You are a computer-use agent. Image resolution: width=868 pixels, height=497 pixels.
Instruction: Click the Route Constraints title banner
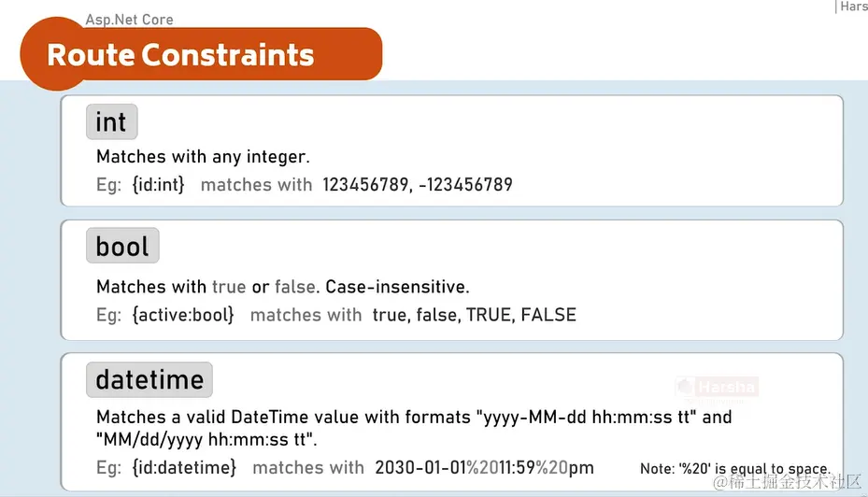tap(202, 54)
